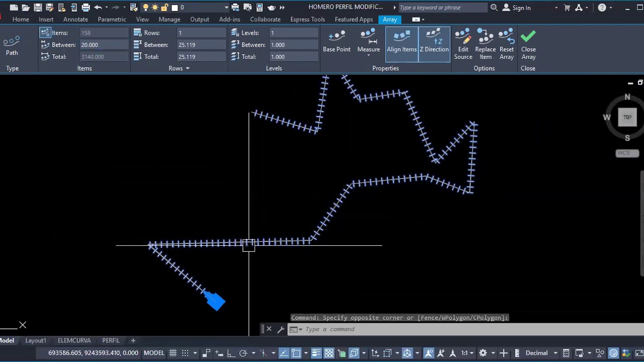Viewport: 644px width, 362px height.
Task: Open the Annotate ribbon tab
Action: point(75,19)
